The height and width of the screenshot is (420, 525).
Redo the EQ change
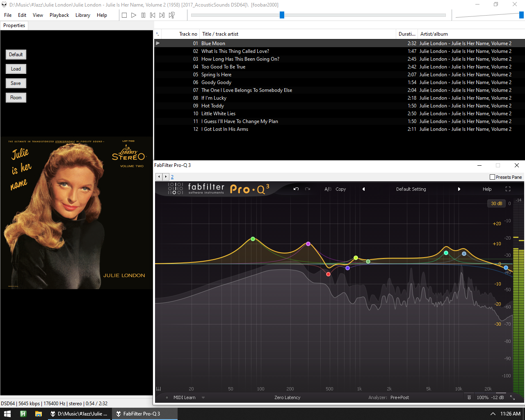tap(308, 189)
